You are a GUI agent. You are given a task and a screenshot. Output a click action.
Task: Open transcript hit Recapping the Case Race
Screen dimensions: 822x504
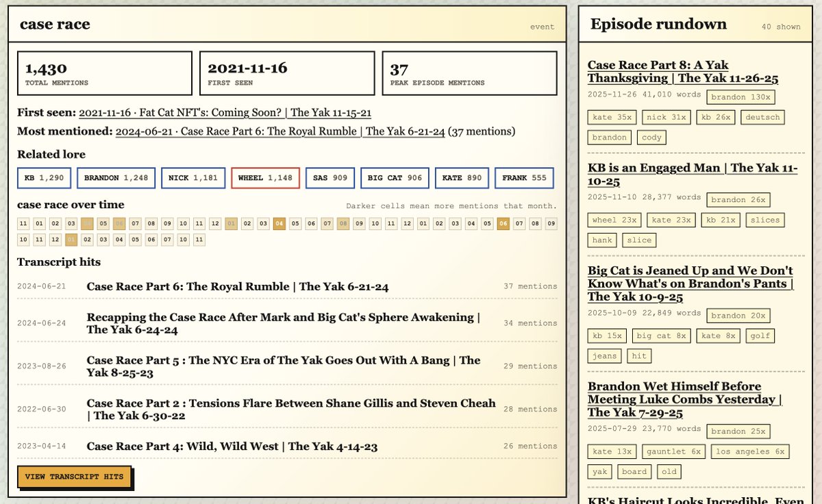pos(284,323)
